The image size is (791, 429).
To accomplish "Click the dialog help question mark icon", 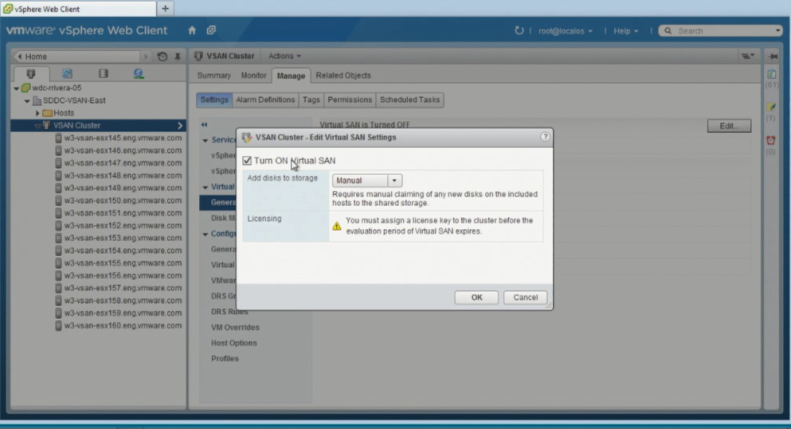I will pyautogui.click(x=545, y=136).
